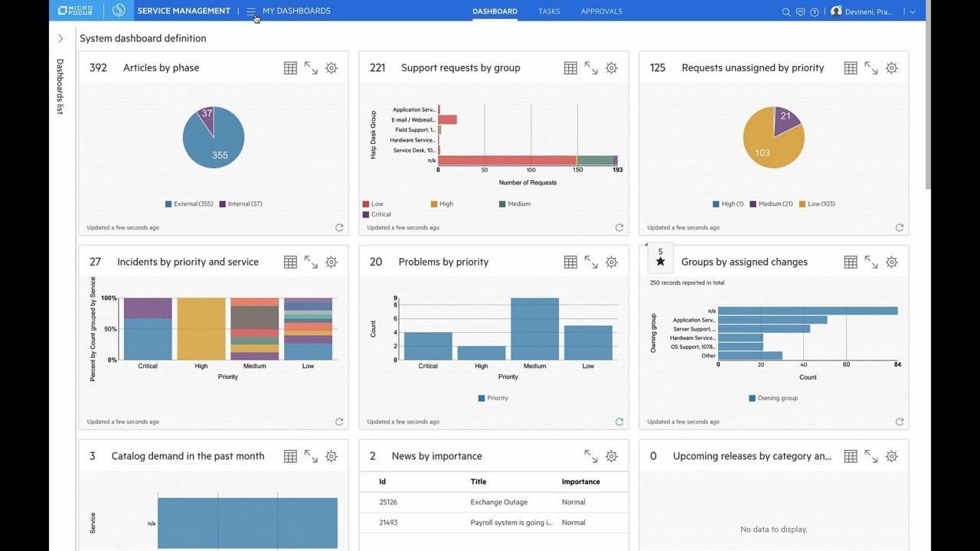Open settings for Problems by priority
This screenshot has width=980, height=551.
click(x=612, y=262)
